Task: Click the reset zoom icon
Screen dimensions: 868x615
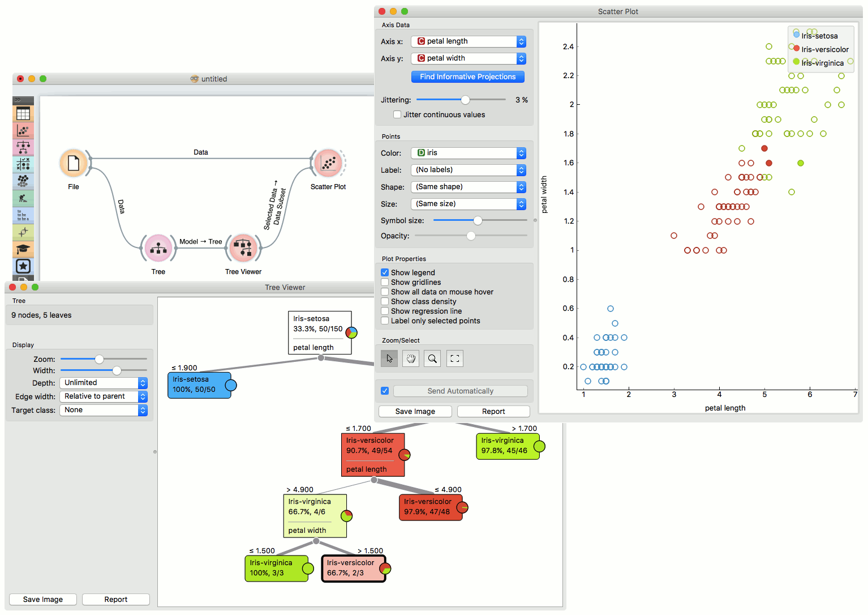Action: coord(454,358)
